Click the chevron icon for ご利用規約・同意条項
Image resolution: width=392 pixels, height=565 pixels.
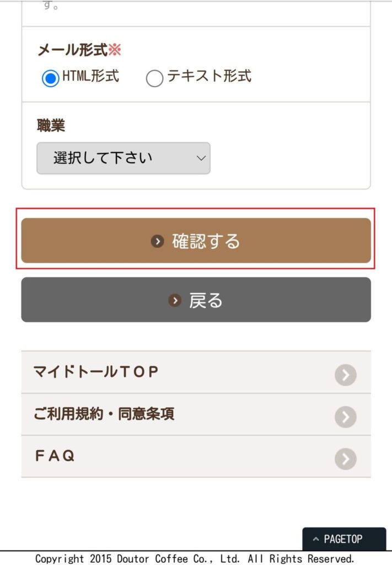coord(346,417)
